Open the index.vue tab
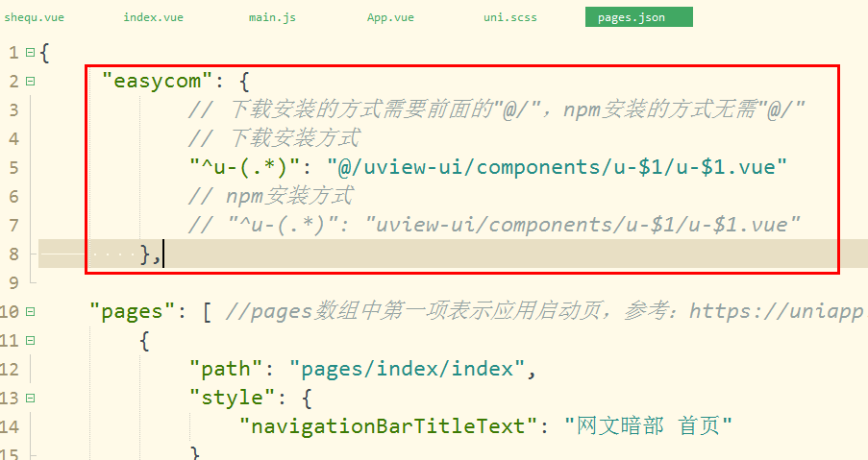 153,17
